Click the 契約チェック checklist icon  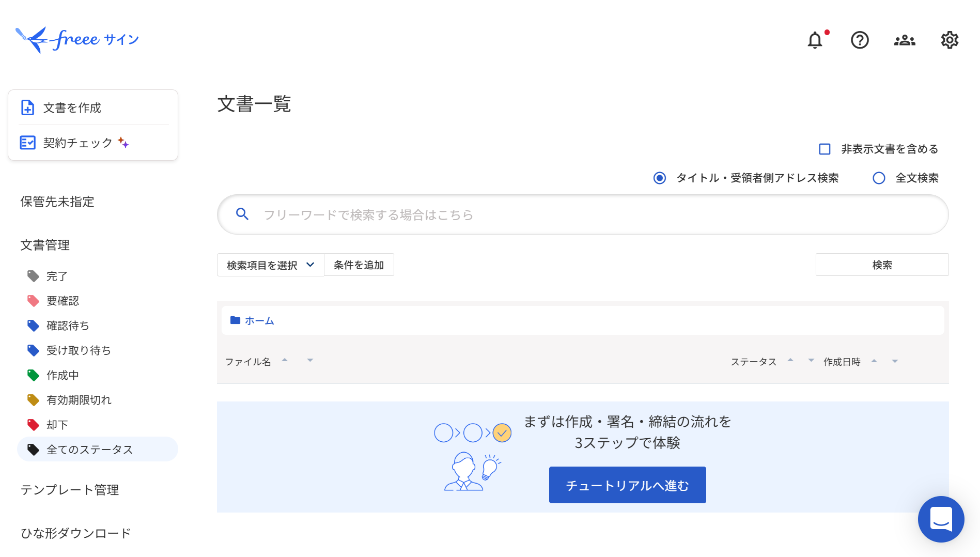27,143
